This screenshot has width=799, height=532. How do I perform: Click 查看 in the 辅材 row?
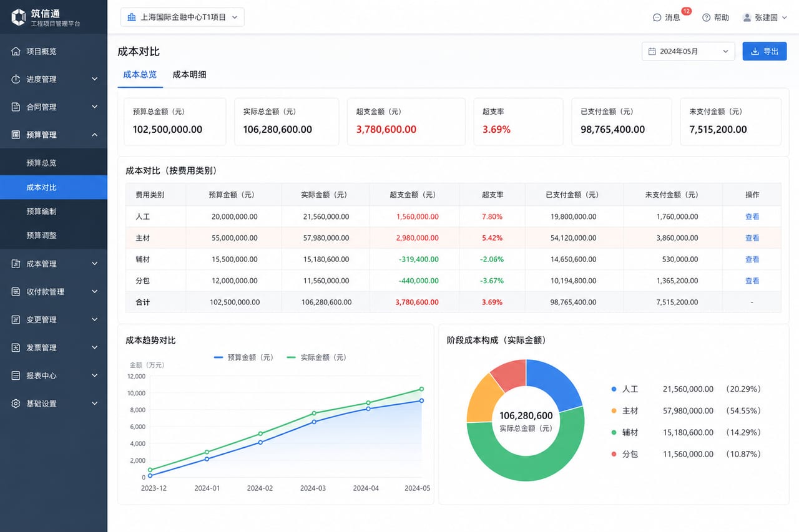tap(752, 259)
